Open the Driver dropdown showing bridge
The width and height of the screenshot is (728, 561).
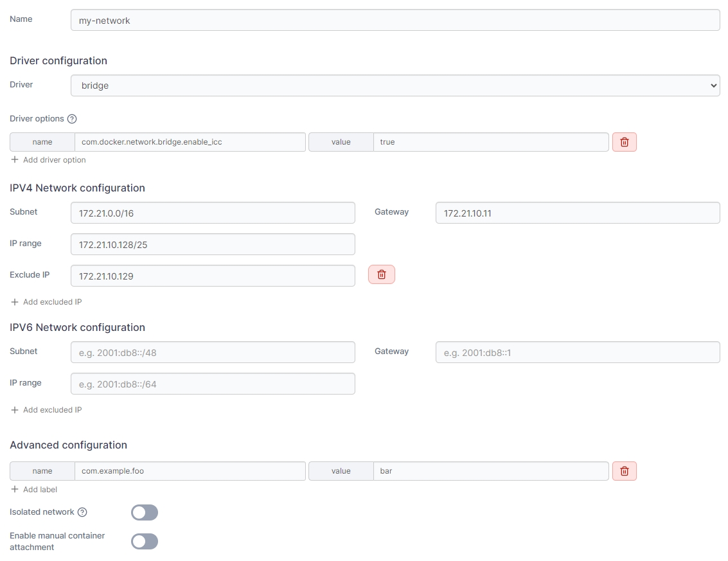pyautogui.click(x=395, y=85)
